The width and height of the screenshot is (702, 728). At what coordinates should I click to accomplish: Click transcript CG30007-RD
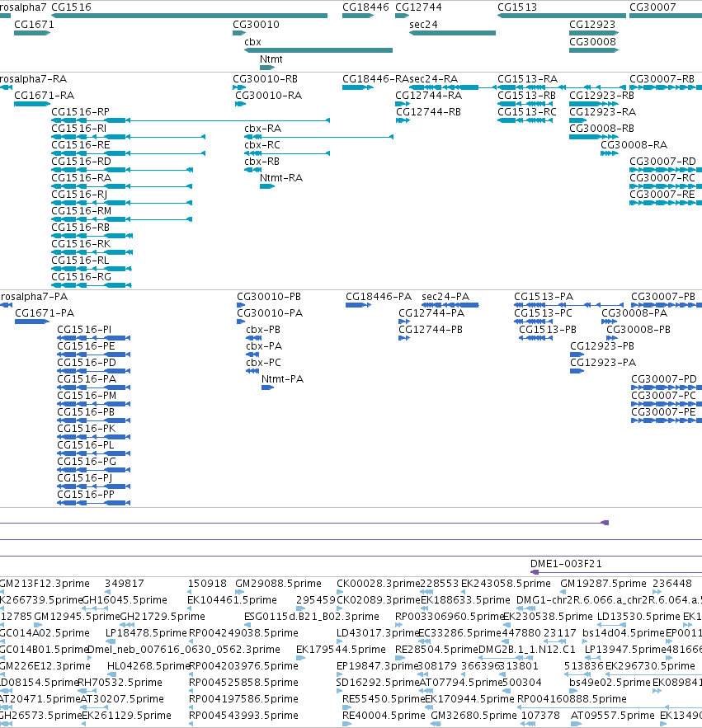click(x=663, y=161)
